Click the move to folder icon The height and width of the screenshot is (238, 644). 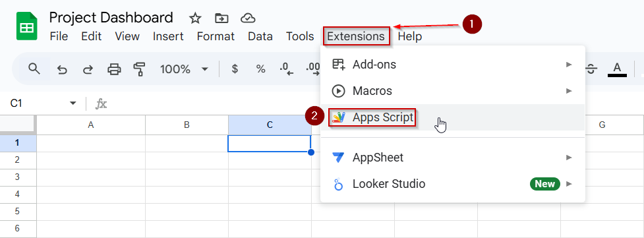[x=221, y=18]
